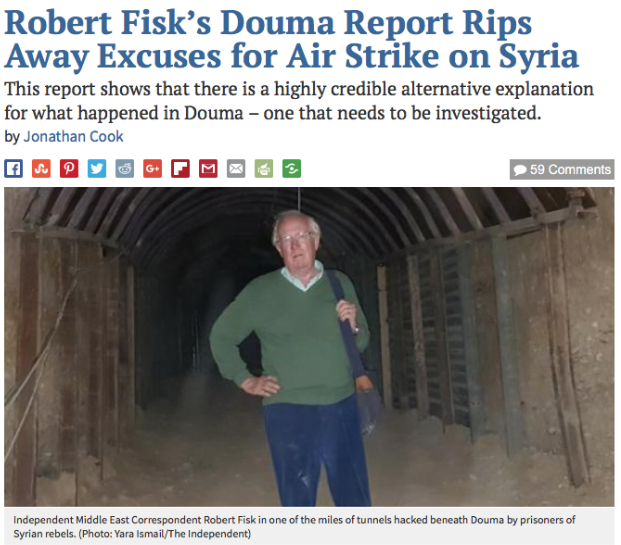Share to Reddit using alien icon
Viewport: 621px width, 545px height.
(125, 169)
